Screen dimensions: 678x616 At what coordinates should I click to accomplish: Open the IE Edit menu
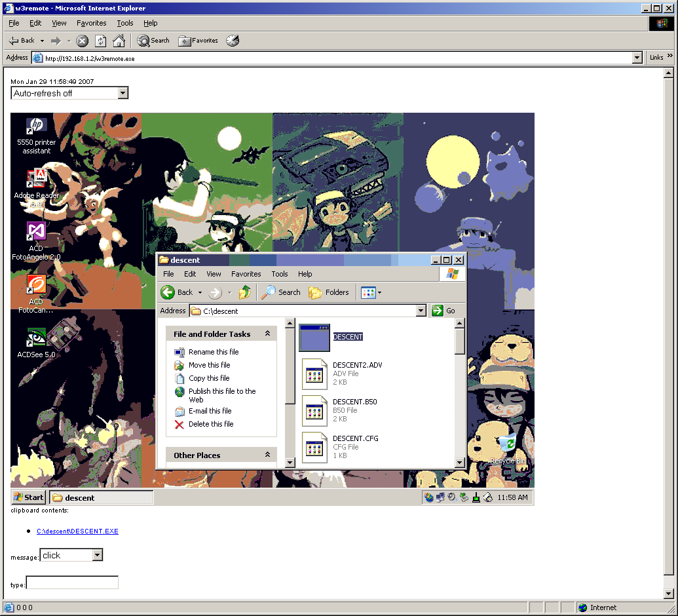point(35,23)
